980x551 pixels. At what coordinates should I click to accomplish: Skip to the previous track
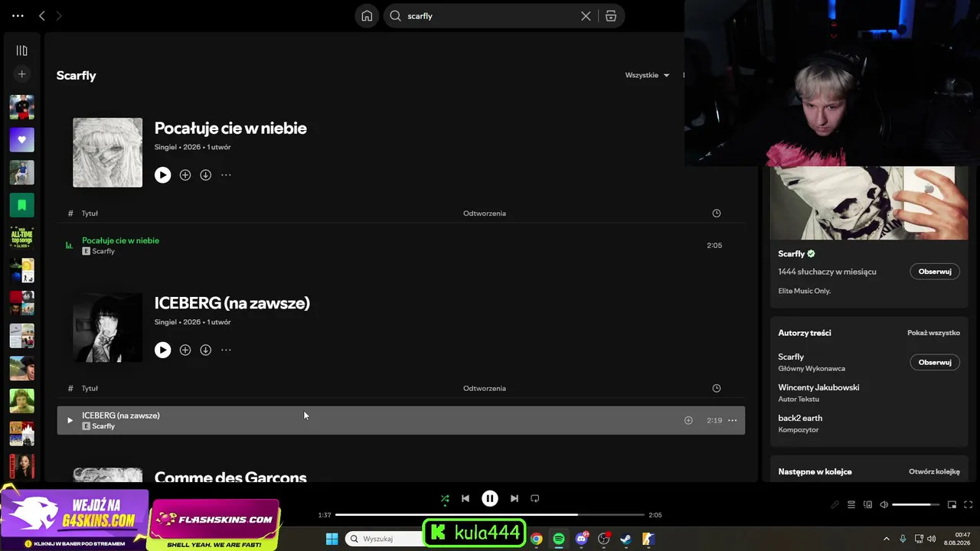click(465, 498)
